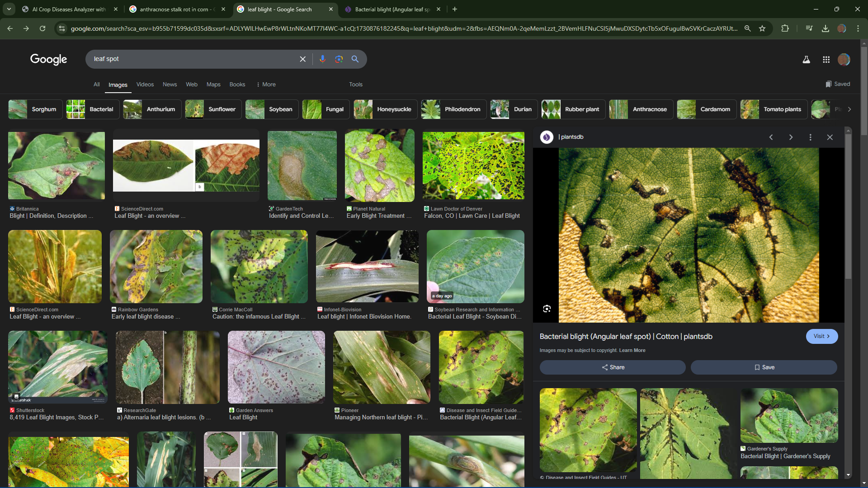Open the tab search dropdown arrow
868x488 pixels.
coord(9,9)
